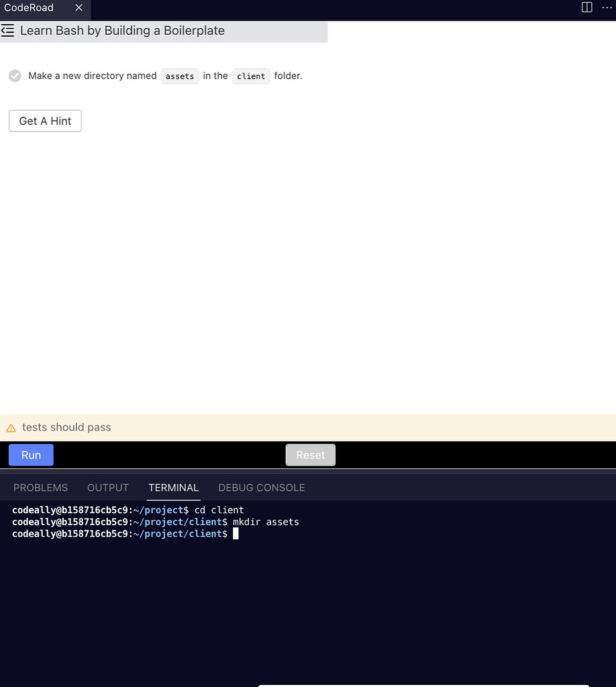Open the split editor icon

point(586,7)
